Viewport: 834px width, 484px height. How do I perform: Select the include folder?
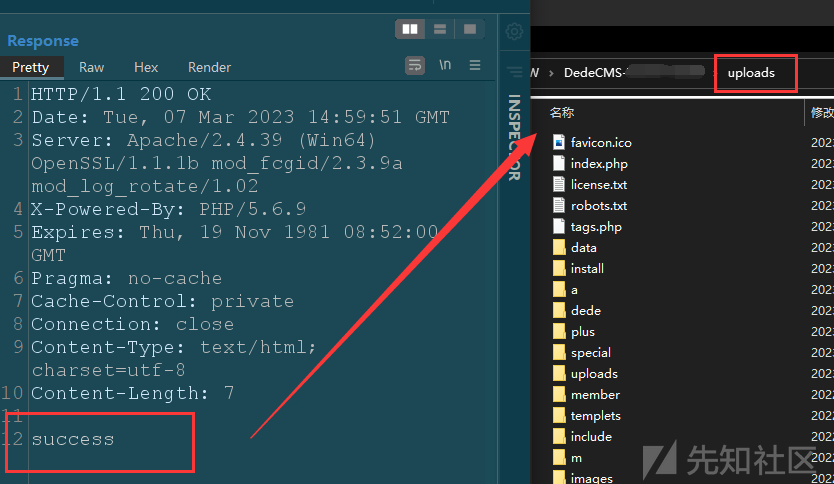[x=591, y=437]
